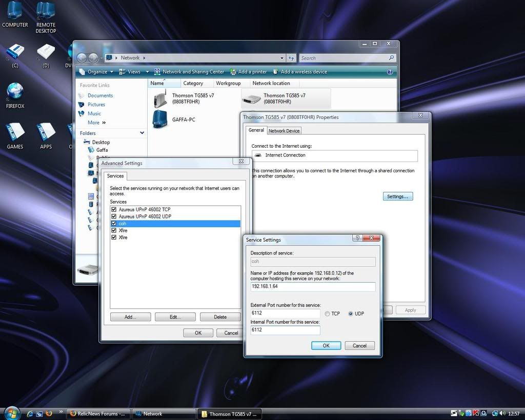Open the Views dropdown arrow

(x=147, y=72)
